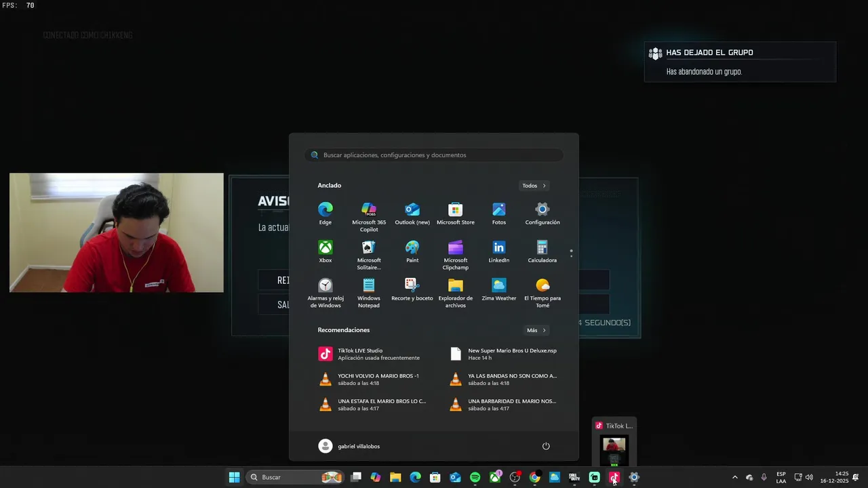Open Recorte y boceto tool

[x=412, y=289]
